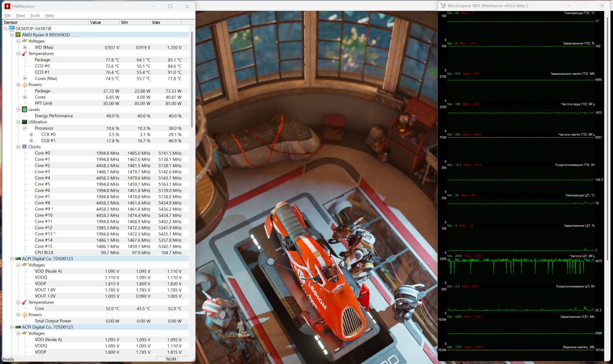613x364 pixels.
Task: Click the Min column header
Action: (135, 22)
